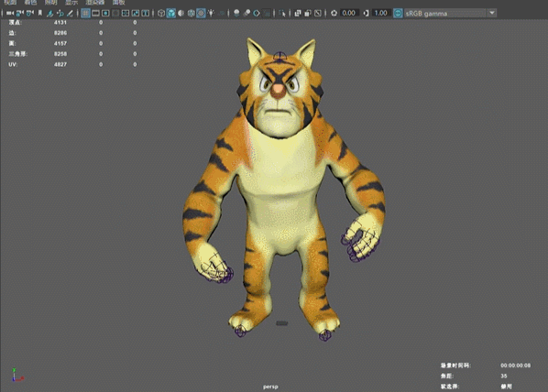Toggle the view transform button beside sRGB gamma
Viewport: 548px width, 392px height.
pos(398,13)
